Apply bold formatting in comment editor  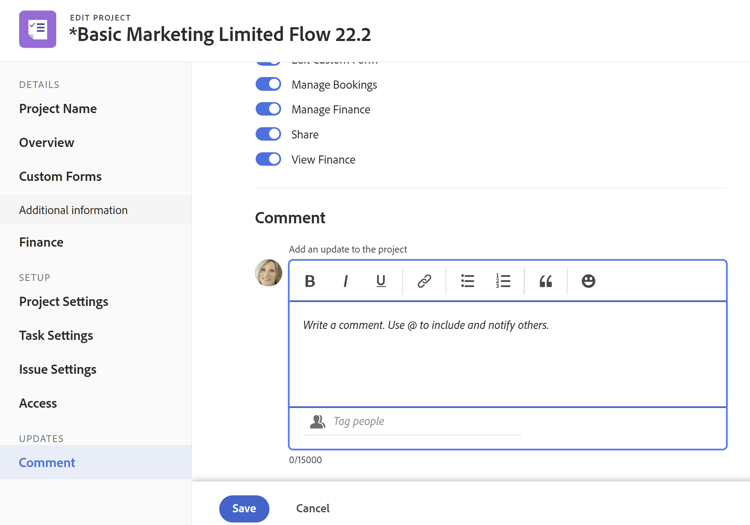click(310, 281)
